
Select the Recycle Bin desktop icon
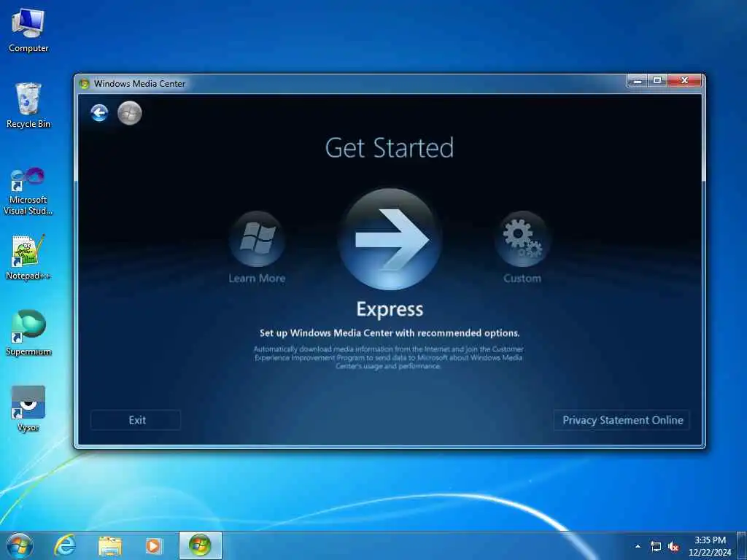click(x=28, y=106)
